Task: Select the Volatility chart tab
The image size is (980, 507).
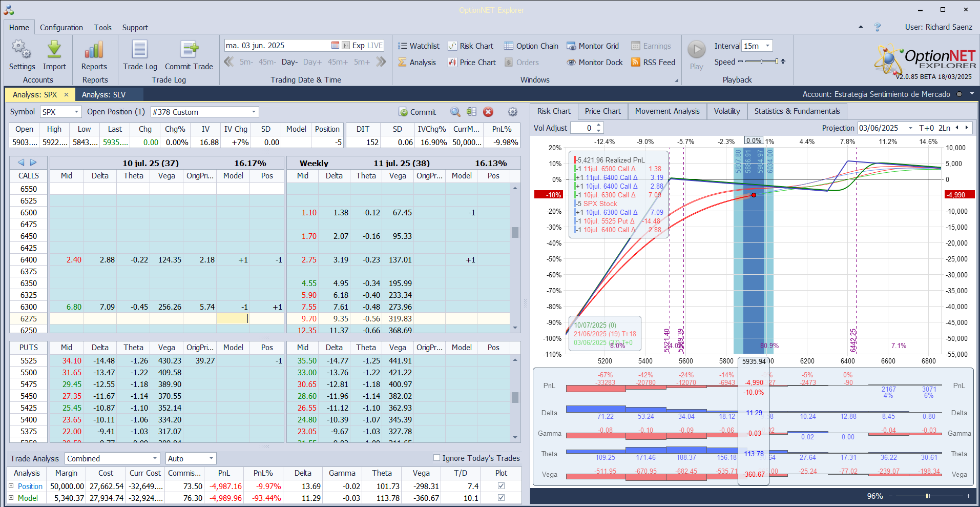Action: tap(727, 111)
